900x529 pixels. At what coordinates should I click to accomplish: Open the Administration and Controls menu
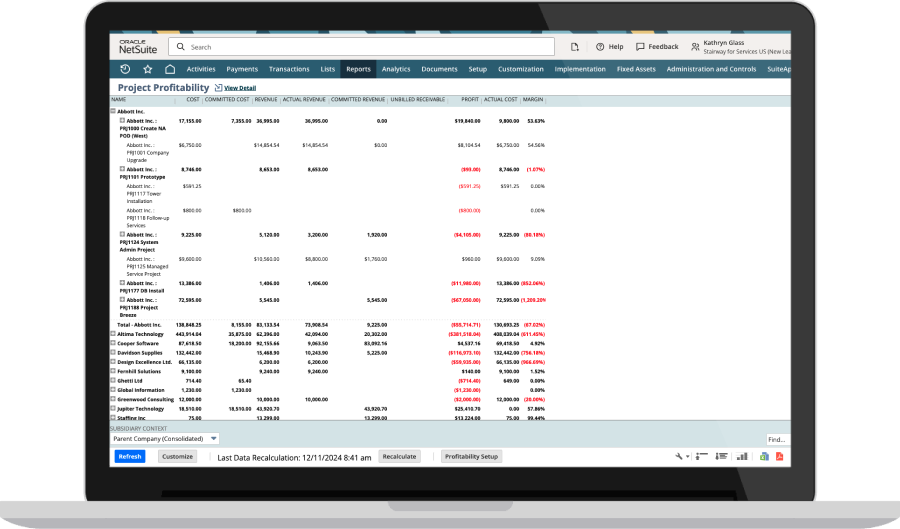[711, 69]
